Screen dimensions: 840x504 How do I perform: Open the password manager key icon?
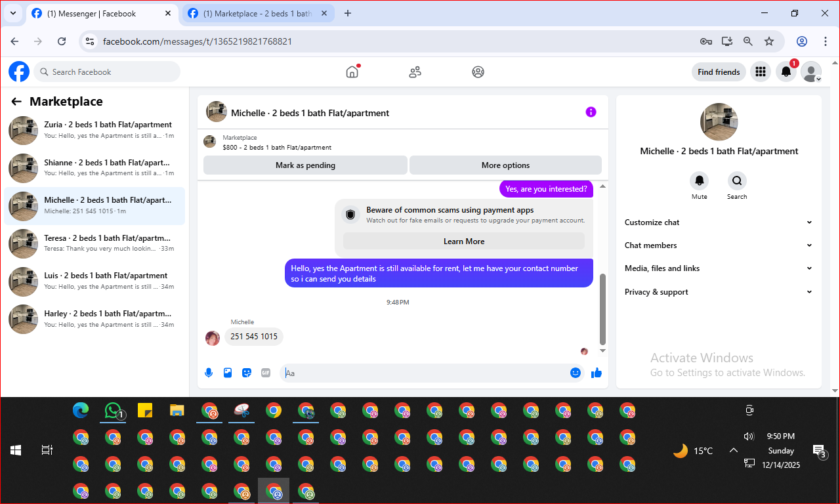pyautogui.click(x=706, y=41)
